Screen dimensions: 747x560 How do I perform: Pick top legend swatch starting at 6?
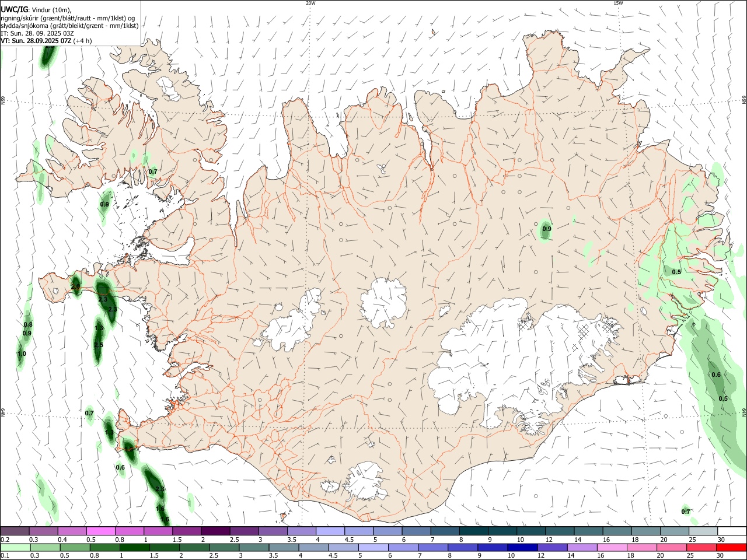tap(416, 531)
